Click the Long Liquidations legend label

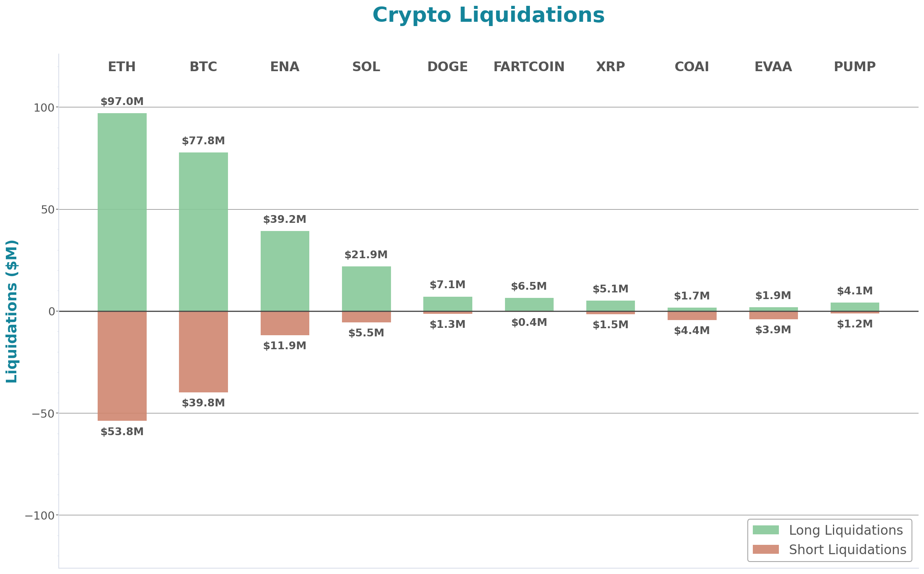845,530
